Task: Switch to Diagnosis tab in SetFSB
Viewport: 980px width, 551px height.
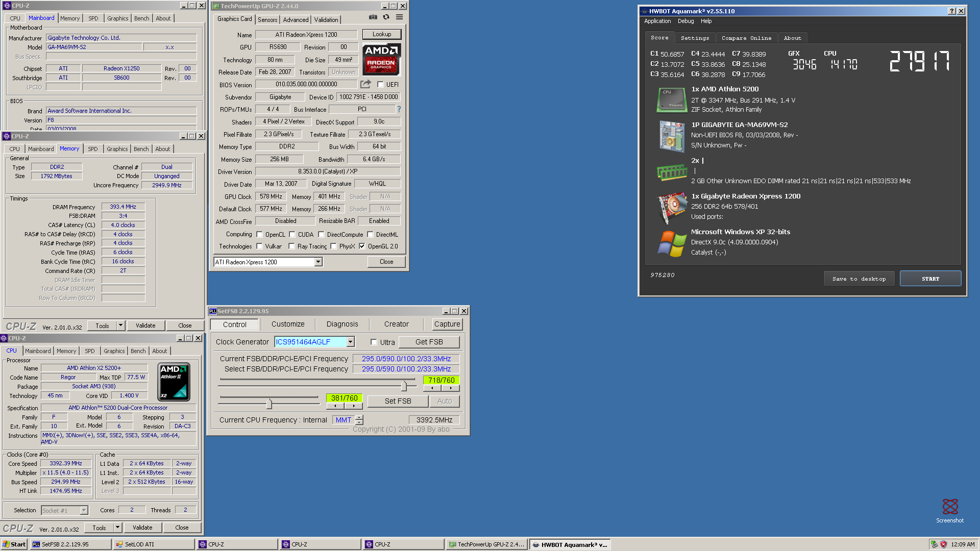Action: [x=342, y=324]
